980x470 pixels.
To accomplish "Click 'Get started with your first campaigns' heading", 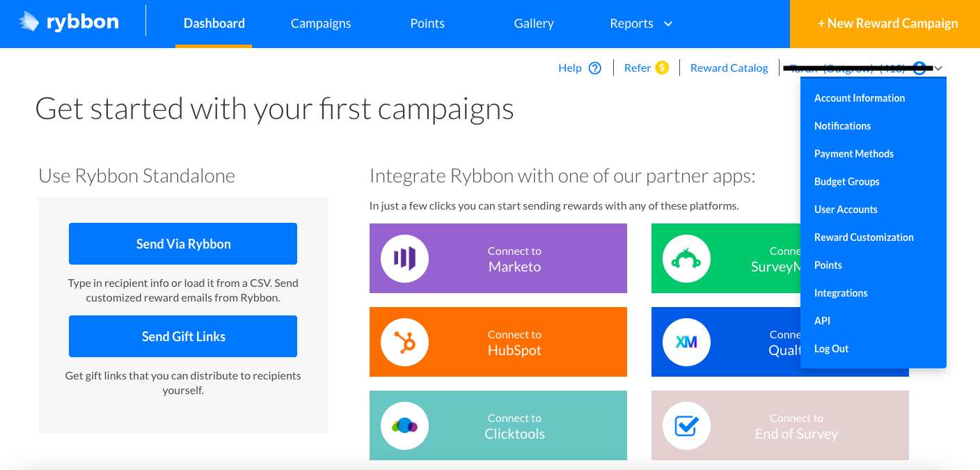I will coord(274,109).
